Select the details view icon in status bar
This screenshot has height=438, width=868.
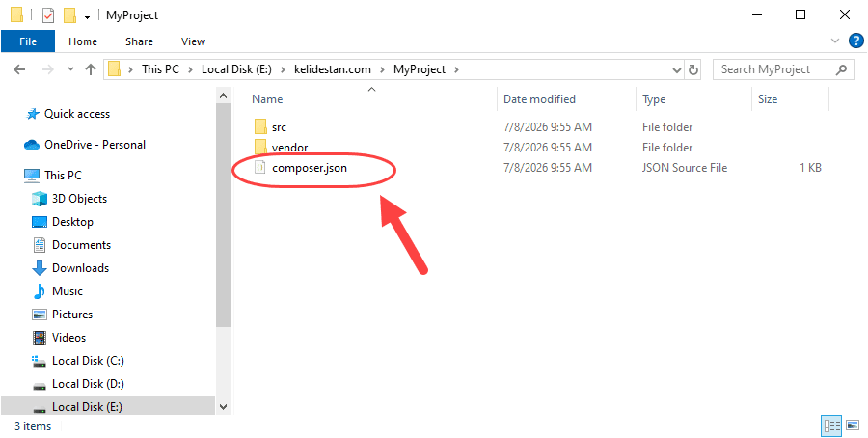coord(832,425)
